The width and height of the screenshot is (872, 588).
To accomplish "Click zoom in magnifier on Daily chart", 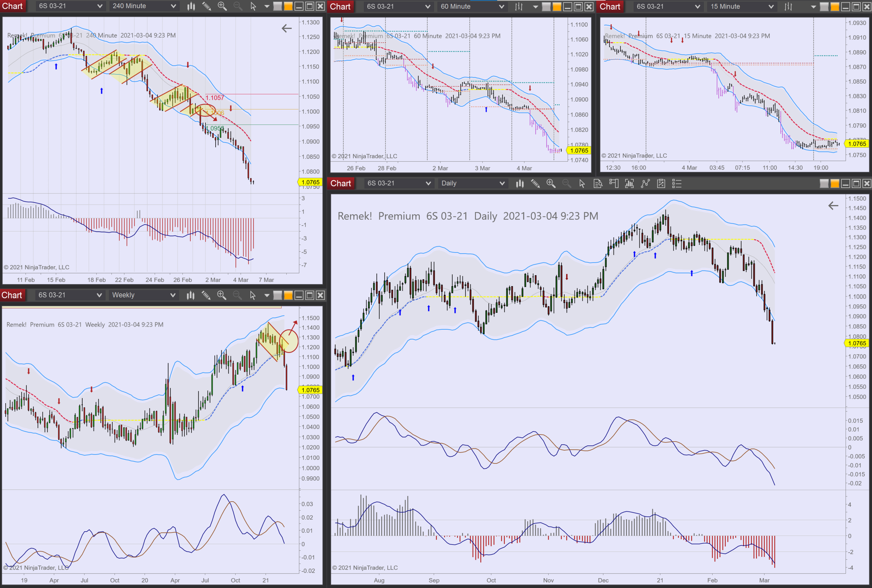I will 551,183.
